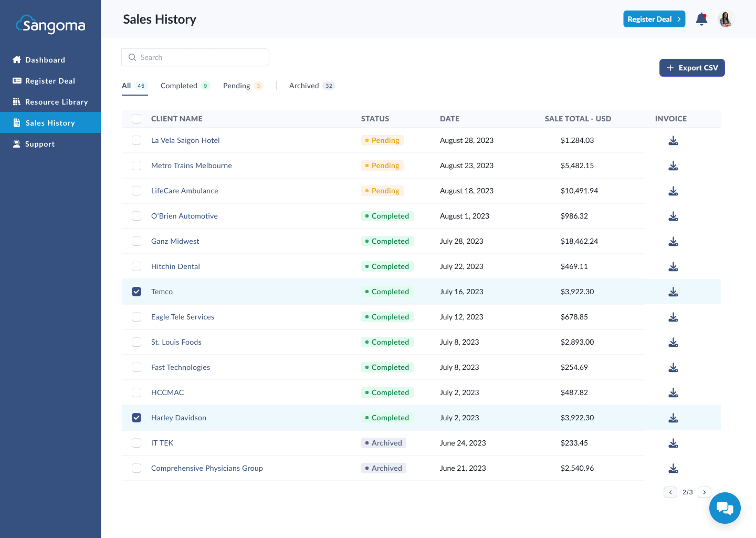Screen dimensions: 756x538
Task: Open the Resource Library
Action: (56, 101)
